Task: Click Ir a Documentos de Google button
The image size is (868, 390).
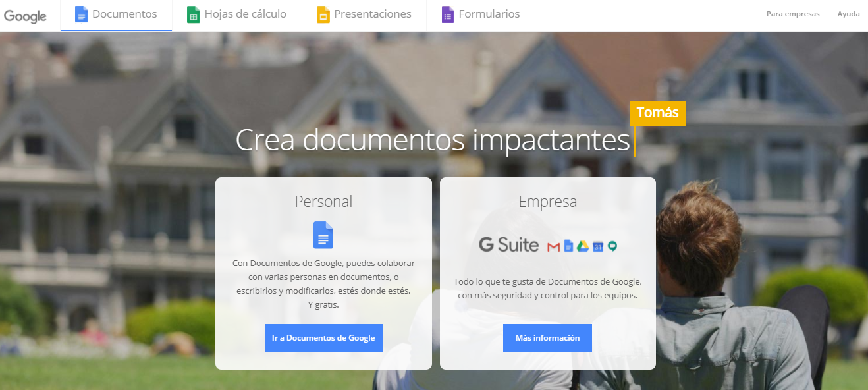Action: pos(323,338)
